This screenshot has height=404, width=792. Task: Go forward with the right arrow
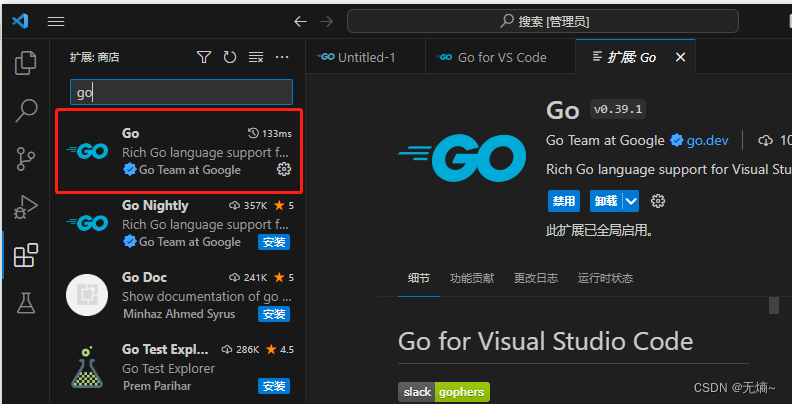(327, 21)
